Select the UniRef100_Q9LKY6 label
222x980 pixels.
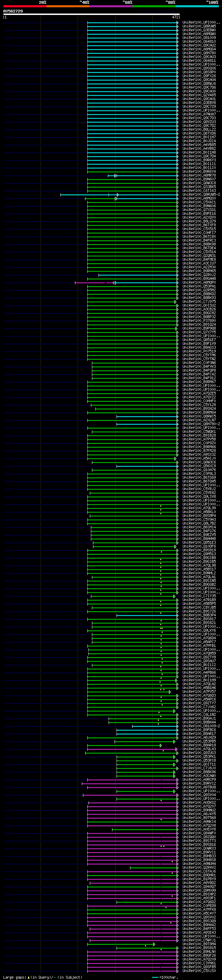tap(199, 630)
